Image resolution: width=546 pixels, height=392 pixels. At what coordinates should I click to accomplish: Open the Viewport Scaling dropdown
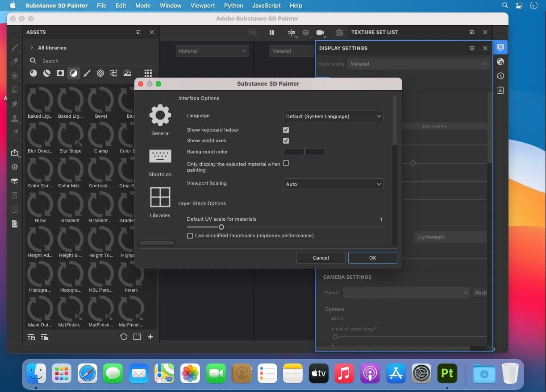(333, 184)
